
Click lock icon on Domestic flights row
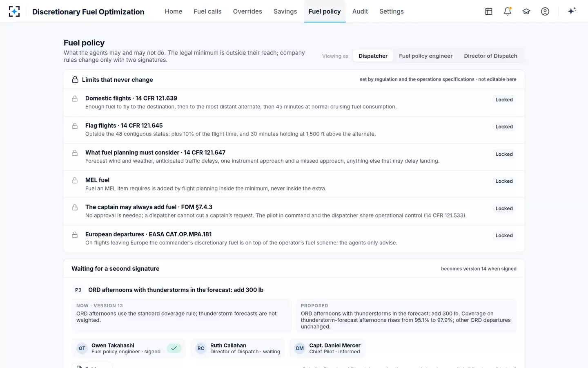(x=75, y=99)
